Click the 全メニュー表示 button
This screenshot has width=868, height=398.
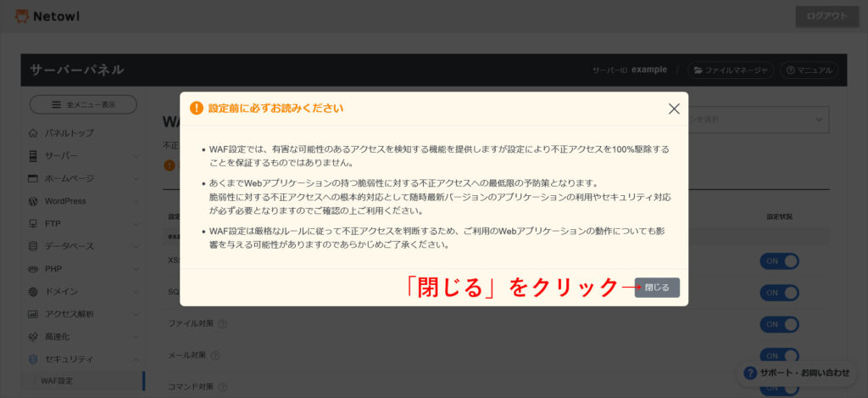83,104
